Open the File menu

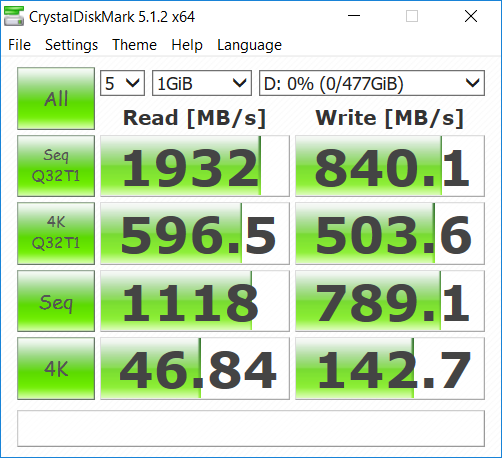pyautogui.click(x=19, y=45)
